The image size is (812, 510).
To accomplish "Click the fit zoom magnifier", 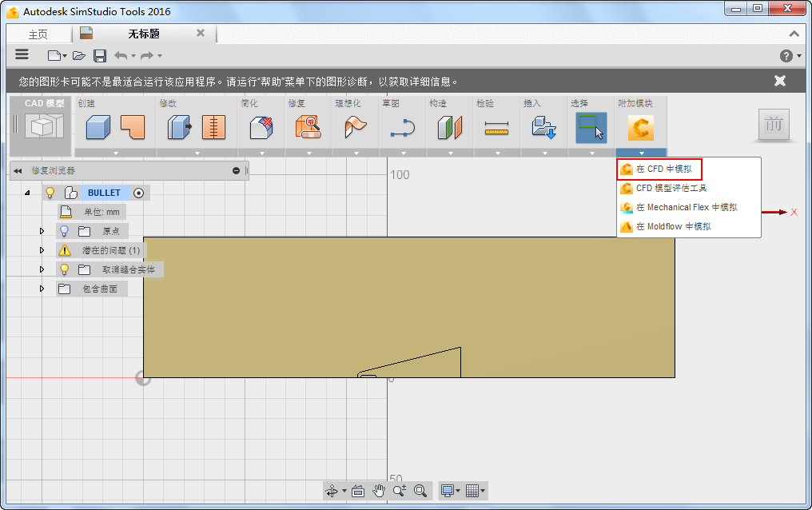I will (x=420, y=491).
